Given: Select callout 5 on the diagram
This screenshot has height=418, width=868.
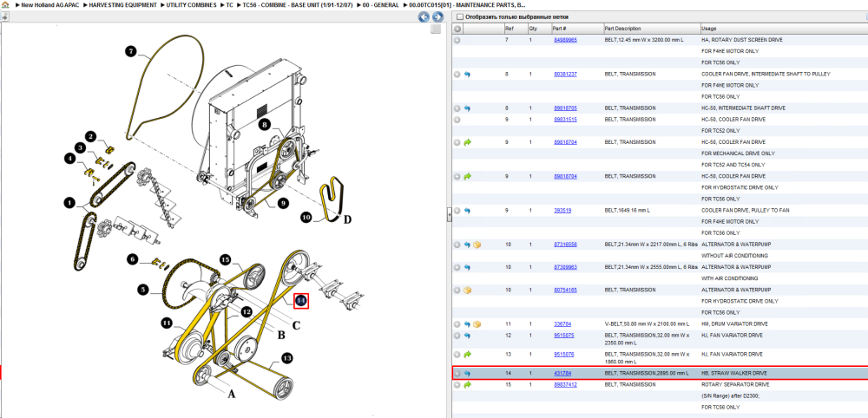Looking at the screenshot, I should click(x=143, y=289).
